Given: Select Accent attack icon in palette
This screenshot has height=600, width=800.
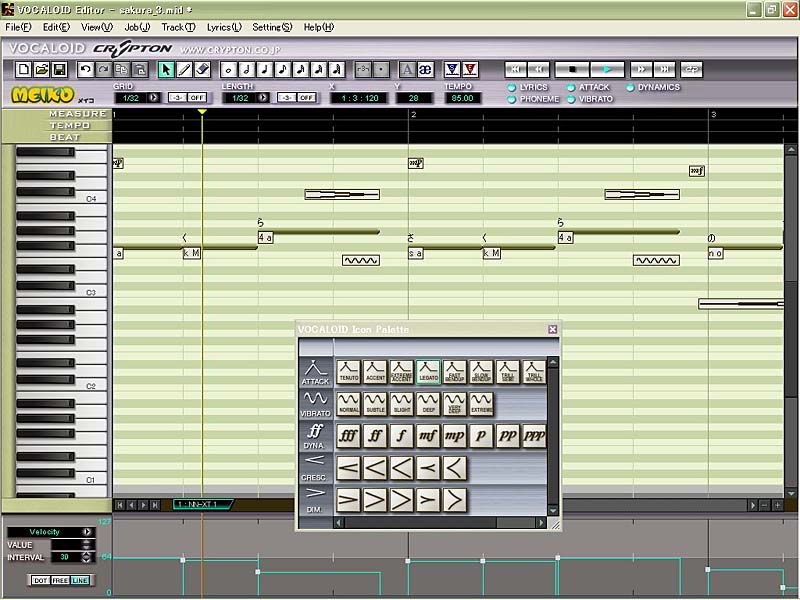Looking at the screenshot, I should point(376,371).
